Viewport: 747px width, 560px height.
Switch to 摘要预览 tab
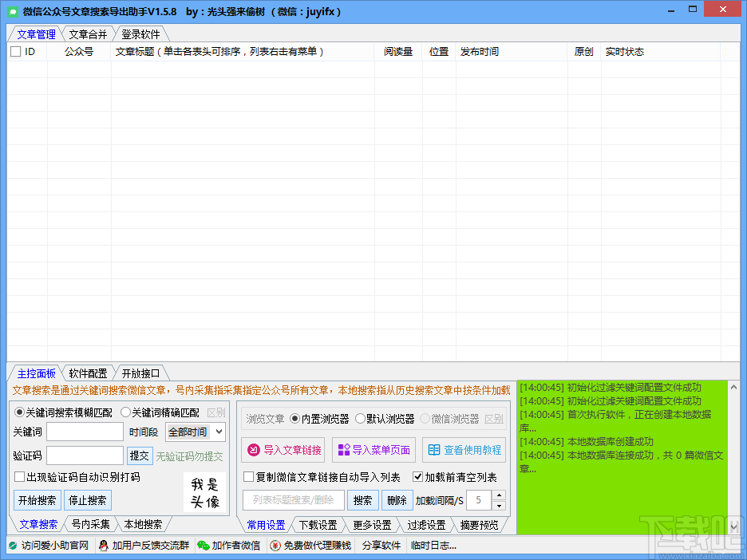point(479,525)
